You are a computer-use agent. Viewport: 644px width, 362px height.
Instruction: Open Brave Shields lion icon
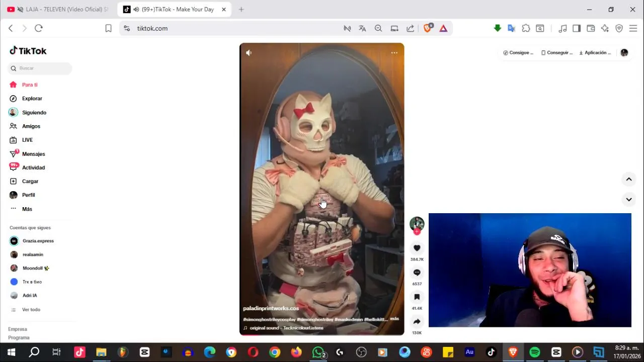[x=428, y=28]
